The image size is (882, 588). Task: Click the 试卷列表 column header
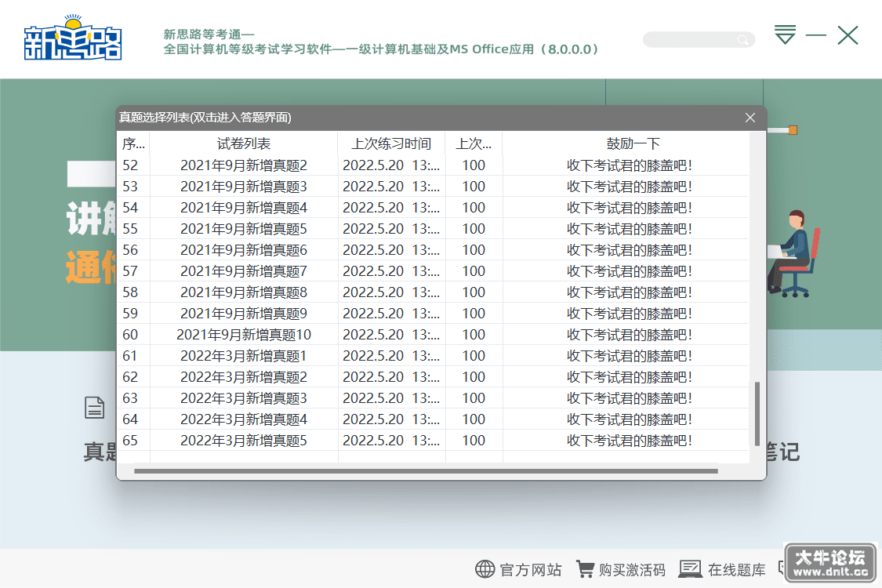coord(244,143)
